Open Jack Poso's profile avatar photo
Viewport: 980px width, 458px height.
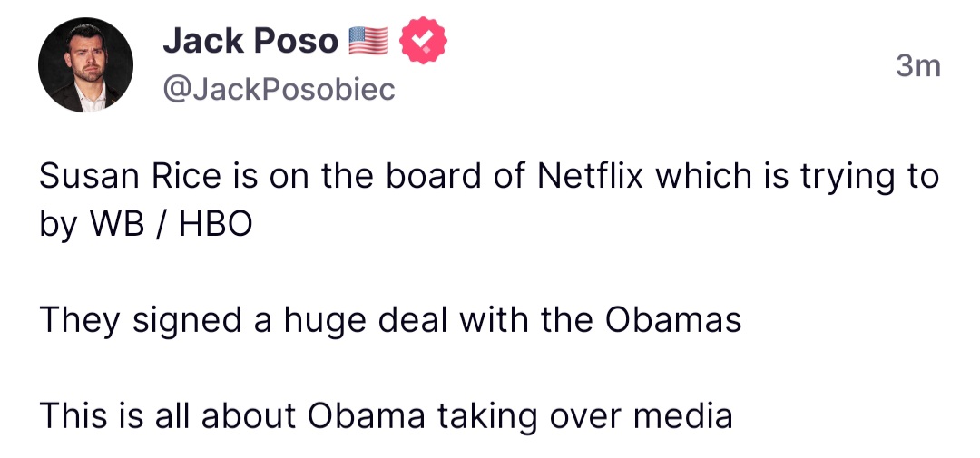click(x=85, y=64)
